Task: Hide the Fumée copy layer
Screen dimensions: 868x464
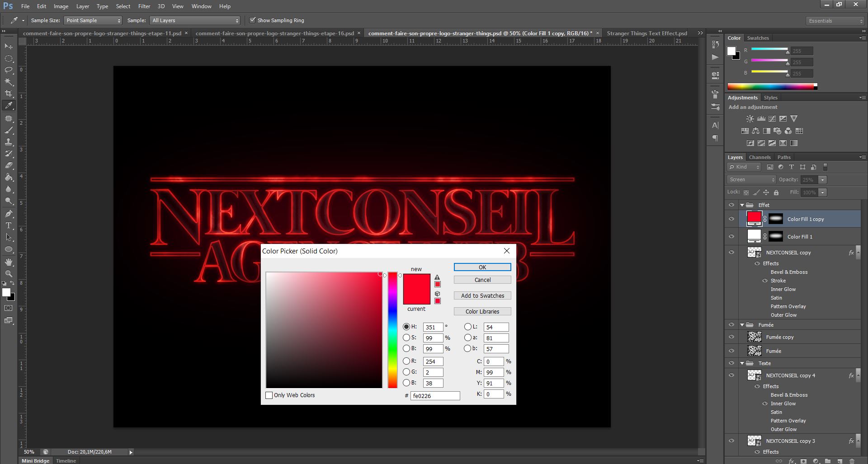Action: coord(731,337)
